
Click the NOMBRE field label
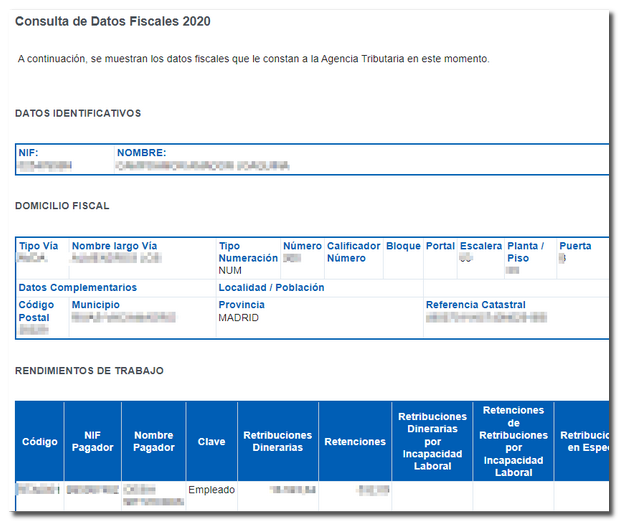click(x=141, y=153)
